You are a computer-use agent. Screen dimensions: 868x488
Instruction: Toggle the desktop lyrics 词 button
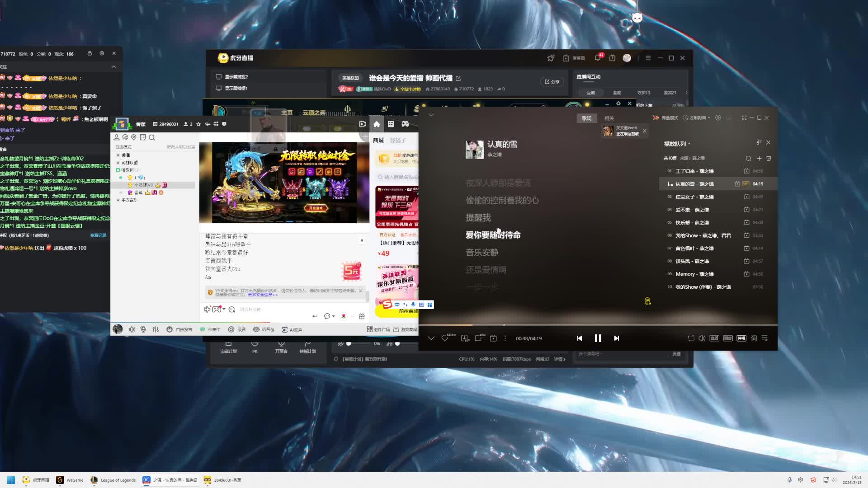pyautogui.click(x=754, y=338)
